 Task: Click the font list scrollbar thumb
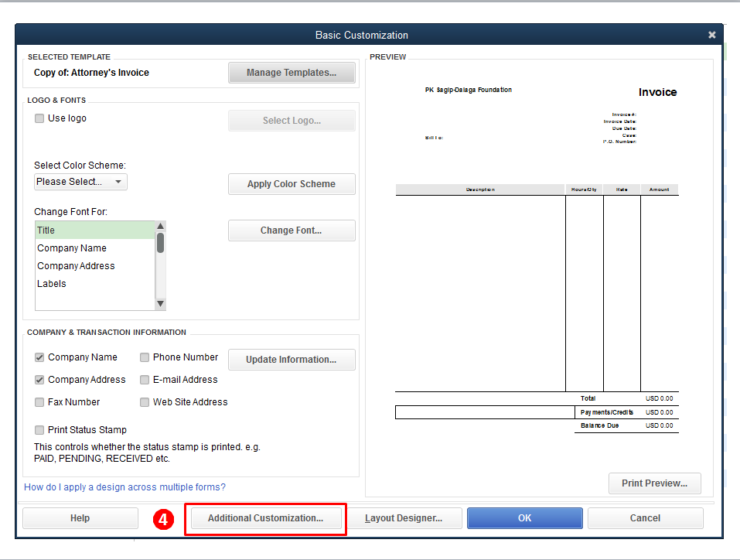pos(161,243)
